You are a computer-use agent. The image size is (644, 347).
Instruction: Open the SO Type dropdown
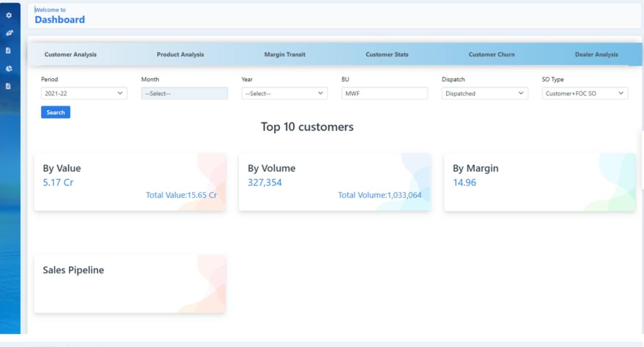585,93
